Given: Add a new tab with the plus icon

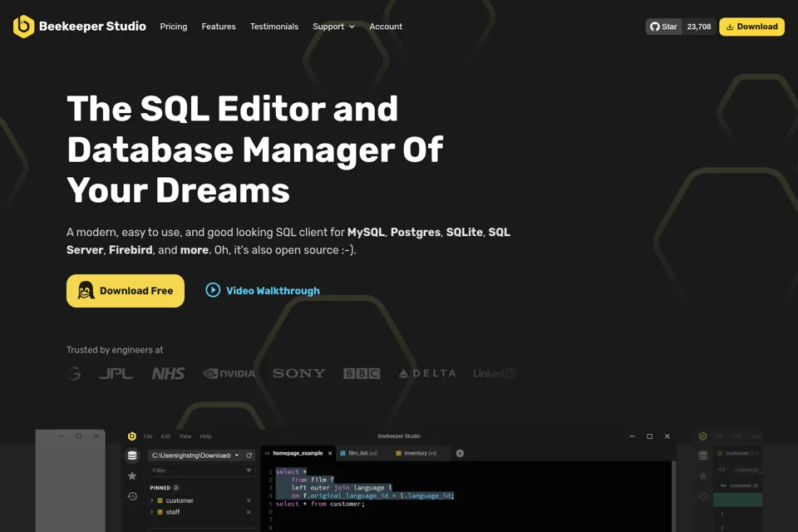Looking at the screenshot, I should pyautogui.click(x=460, y=453).
